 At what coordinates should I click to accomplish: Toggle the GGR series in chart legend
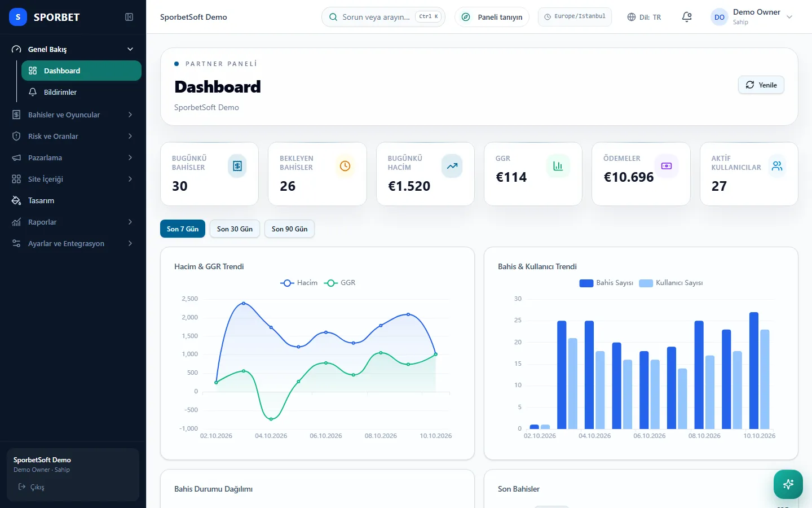339,283
